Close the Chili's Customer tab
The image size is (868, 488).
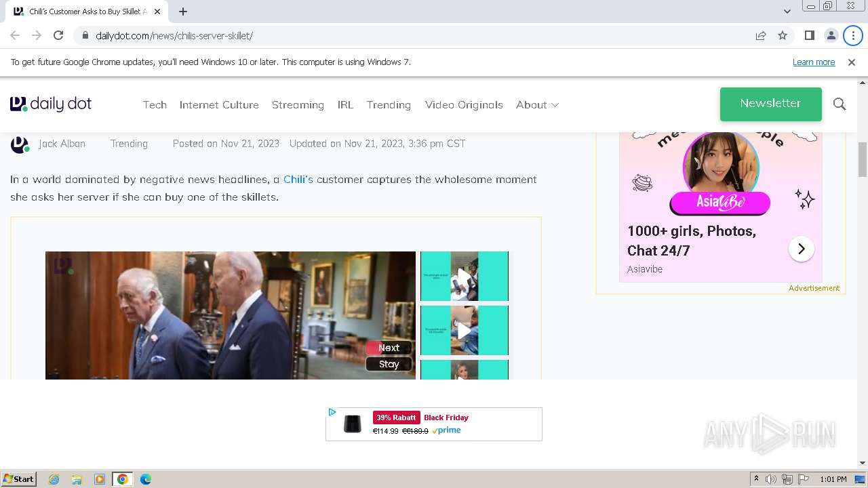point(157,12)
